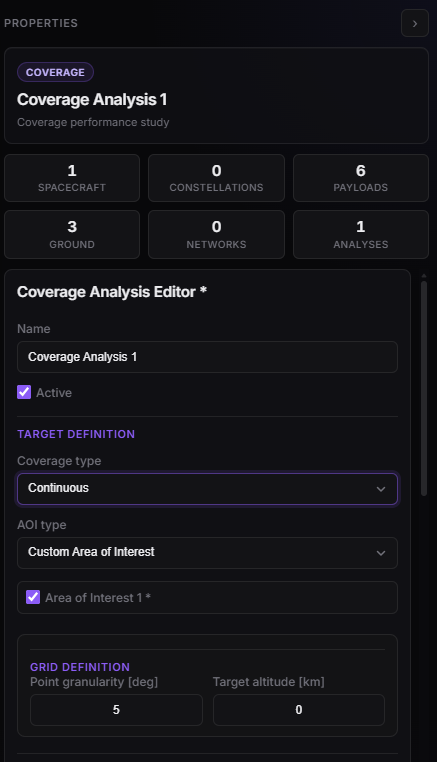Click the Coverage Analysis Editor heading
This screenshot has height=762, width=437.
click(x=112, y=292)
